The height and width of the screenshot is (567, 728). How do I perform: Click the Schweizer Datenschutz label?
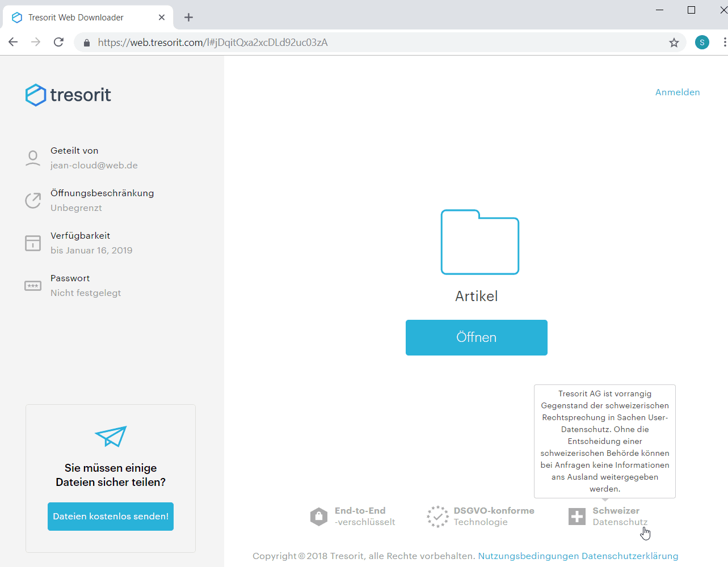620,517
